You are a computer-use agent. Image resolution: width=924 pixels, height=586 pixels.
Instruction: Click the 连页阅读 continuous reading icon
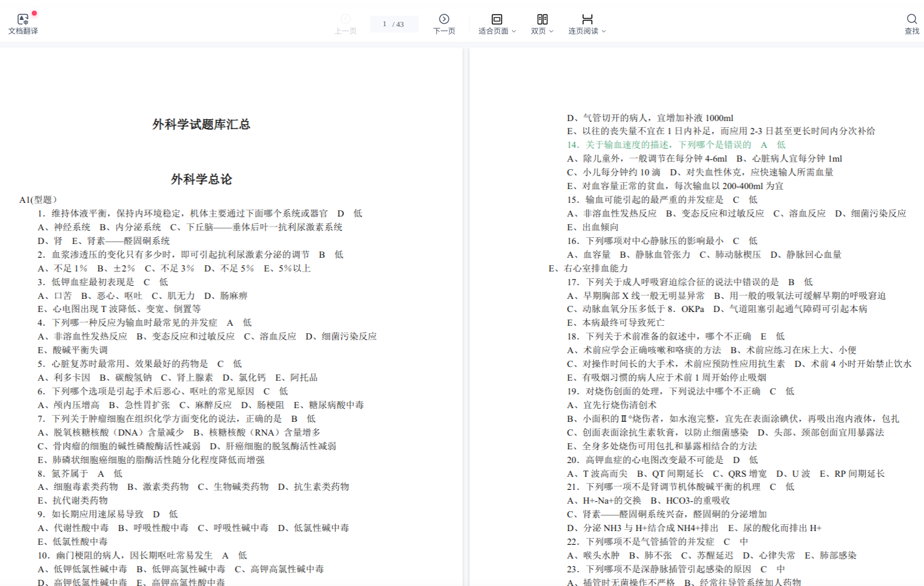point(587,19)
